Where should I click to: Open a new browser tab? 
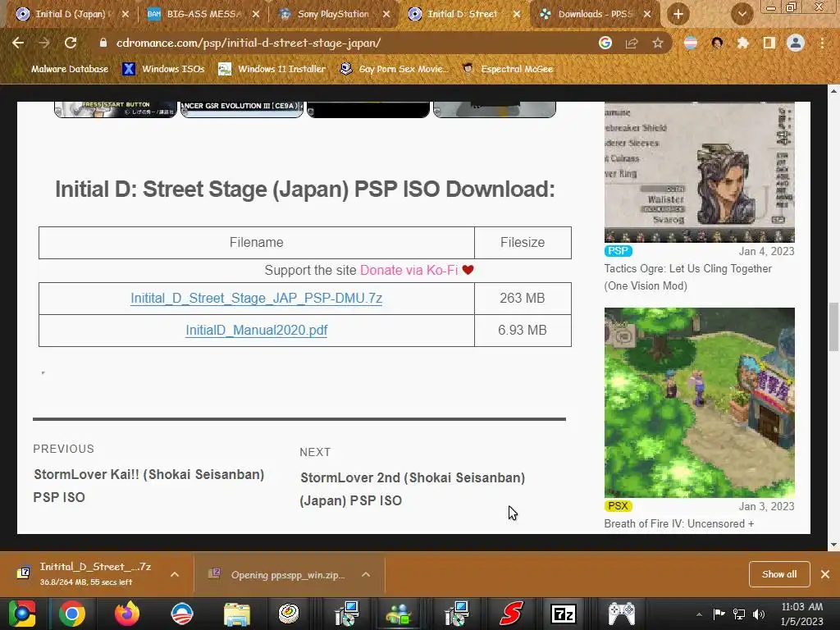pos(678,14)
